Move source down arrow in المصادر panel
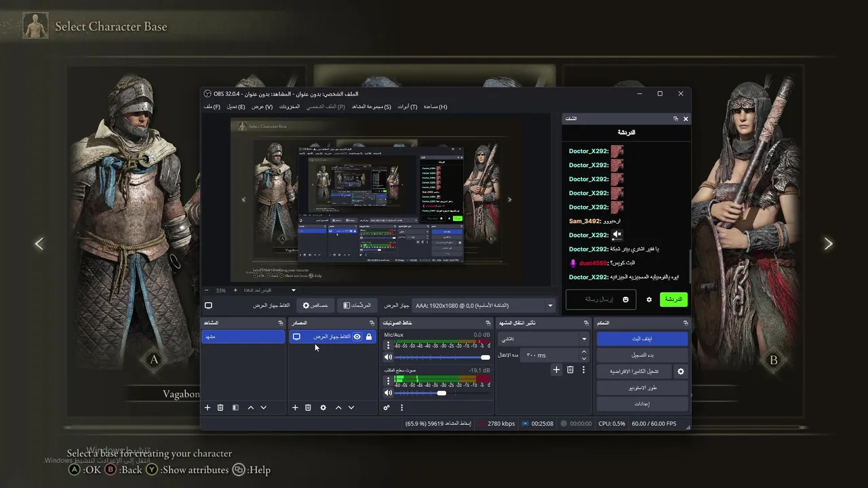Screen dimensions: 868x488 (351, 407)
